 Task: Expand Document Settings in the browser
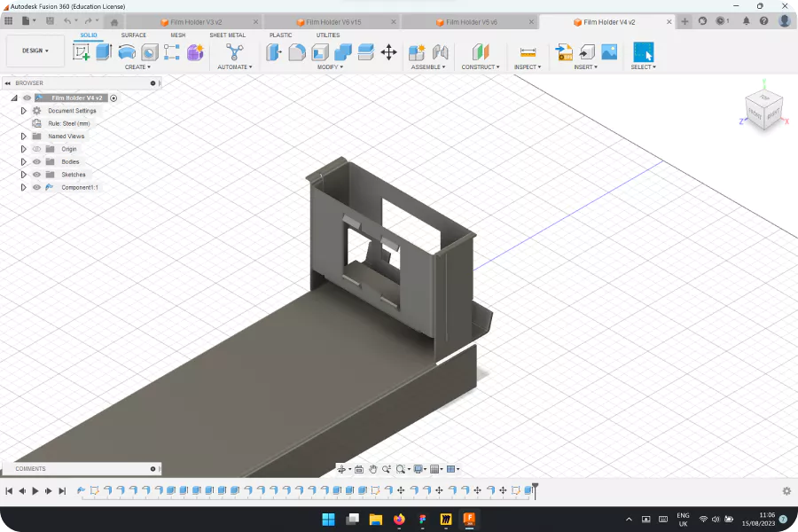pos(23,111)
